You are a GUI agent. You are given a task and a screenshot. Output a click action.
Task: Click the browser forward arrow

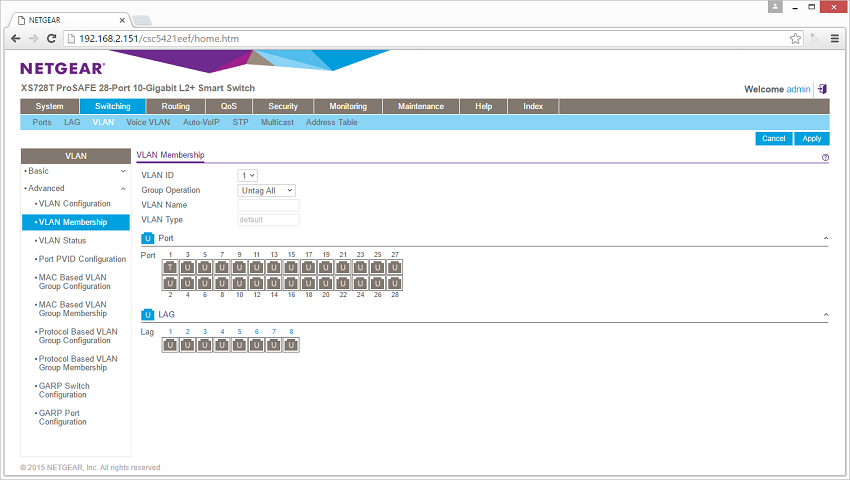pos(34,39)
